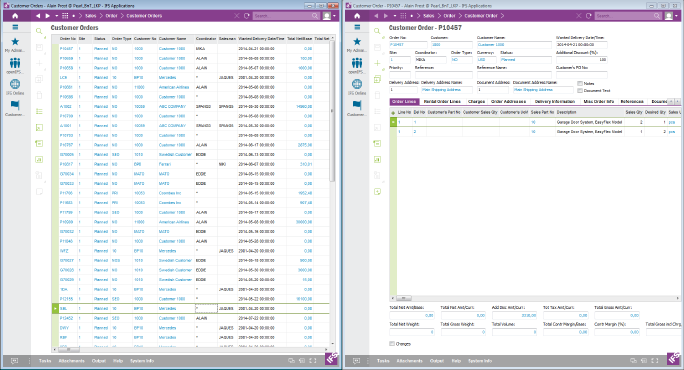
Task: Enable the Charges checkbox at the bottom
Action: pos(392,343)
